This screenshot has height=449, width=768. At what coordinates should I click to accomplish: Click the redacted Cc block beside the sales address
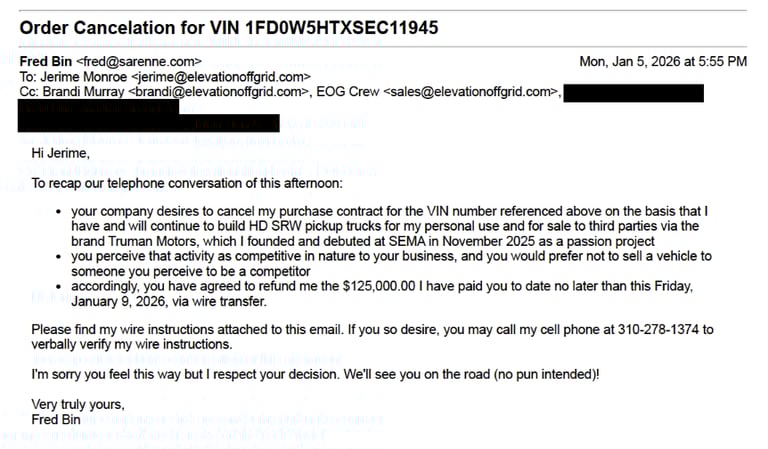[634, 93]
